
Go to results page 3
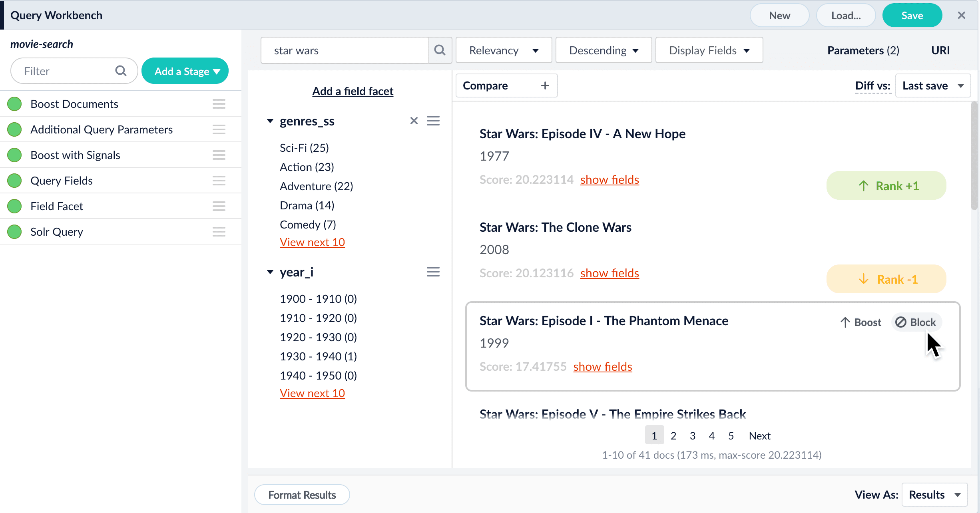(x=692, y=435)
